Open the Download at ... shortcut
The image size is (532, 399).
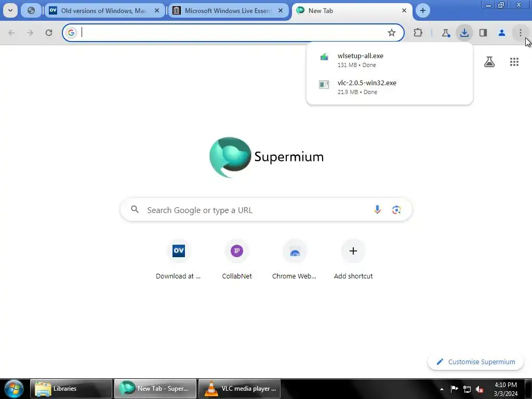[179, 260]
